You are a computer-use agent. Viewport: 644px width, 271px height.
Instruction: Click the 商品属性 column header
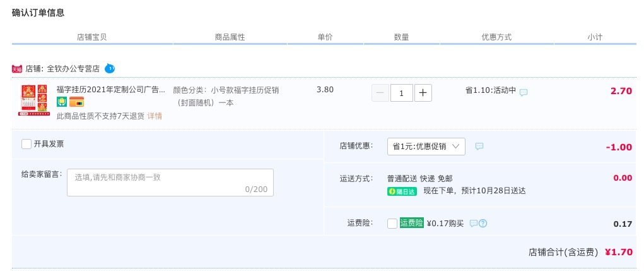tap(230, 37)
